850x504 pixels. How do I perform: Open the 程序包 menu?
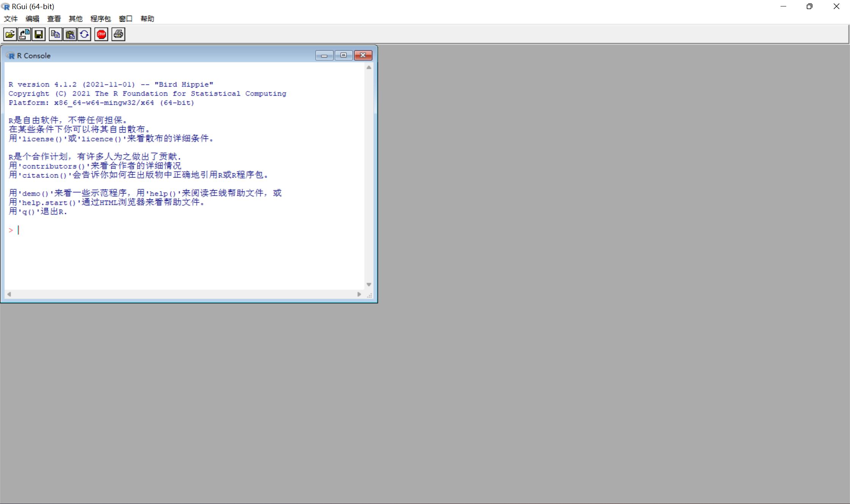[101, 19]
